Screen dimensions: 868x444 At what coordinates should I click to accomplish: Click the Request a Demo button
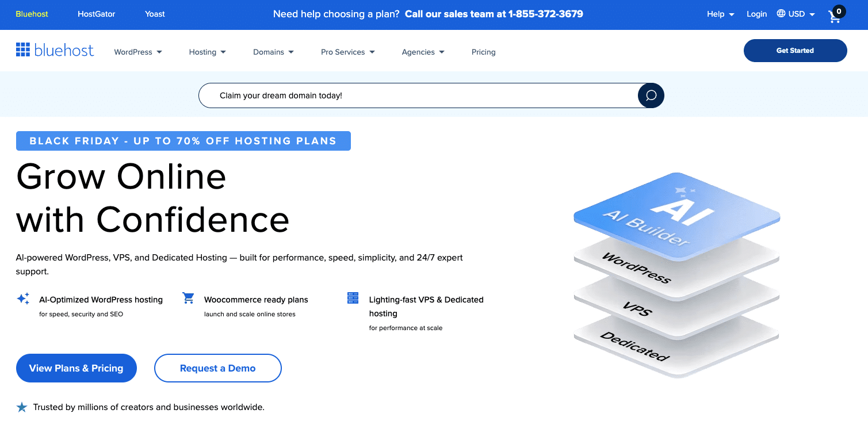[x=217, y=368]
